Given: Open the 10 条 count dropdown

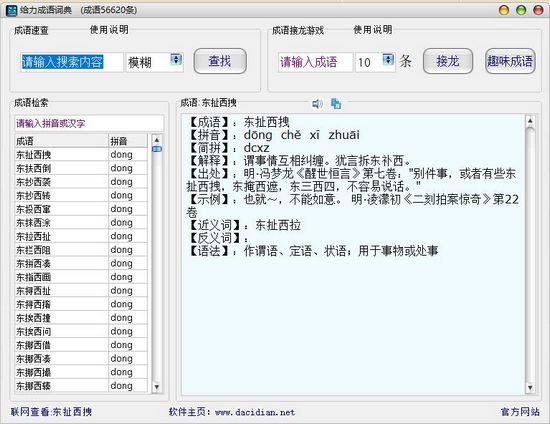Looking at the screenshot, I should click(388, 59).
